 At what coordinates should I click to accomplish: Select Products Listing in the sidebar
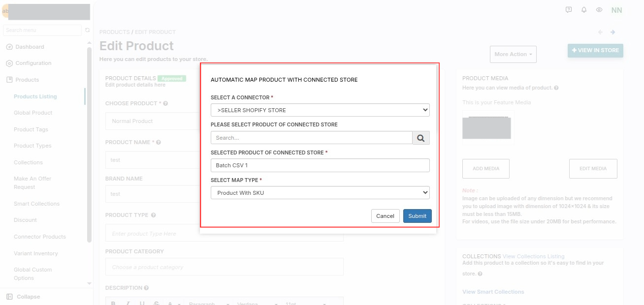tap(35, 96)
